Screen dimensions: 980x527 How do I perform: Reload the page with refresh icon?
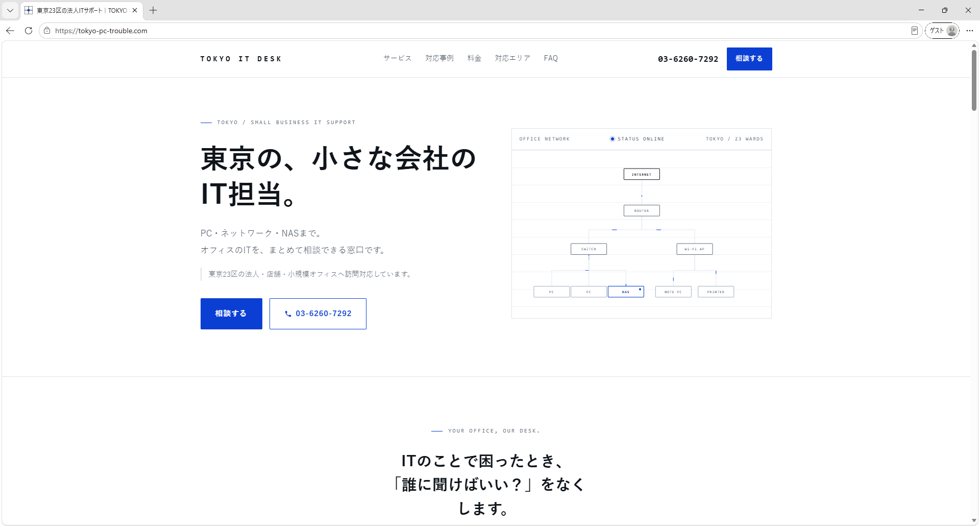(x=29, y=31)
